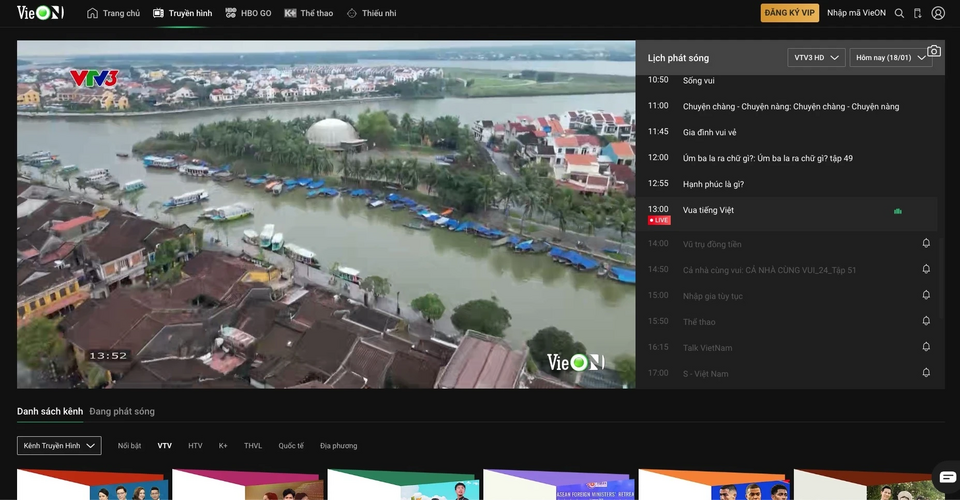The image size is (960, 500).
Task: Toggle reminder bell for Vũ trụ đồng tiền
Action: [926, 243]
